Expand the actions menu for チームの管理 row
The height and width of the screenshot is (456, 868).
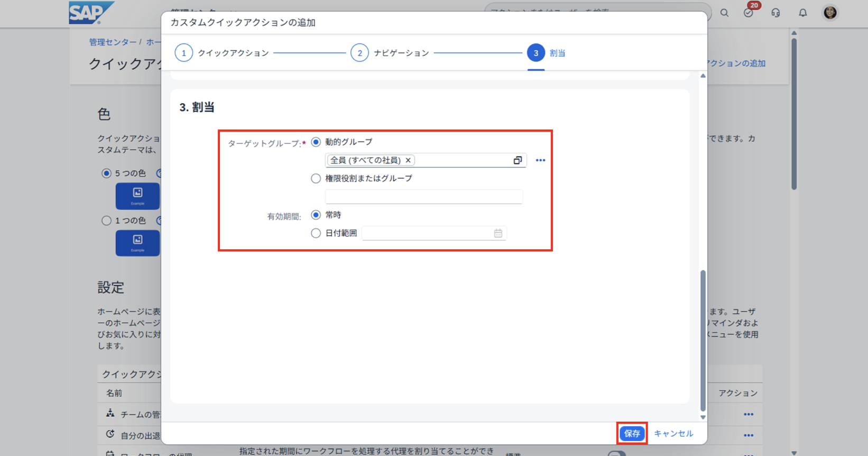tap(748, 414)
